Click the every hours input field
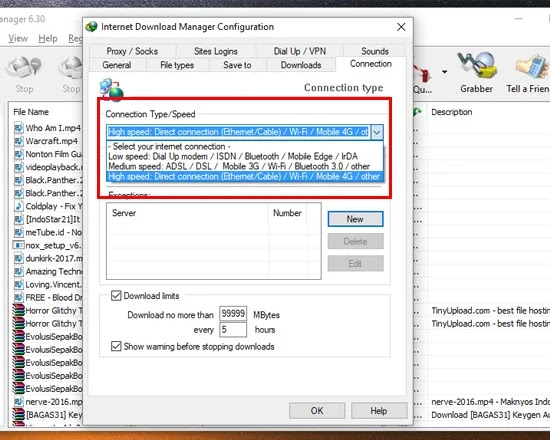550x440 pixels. [x=233, y=329]
